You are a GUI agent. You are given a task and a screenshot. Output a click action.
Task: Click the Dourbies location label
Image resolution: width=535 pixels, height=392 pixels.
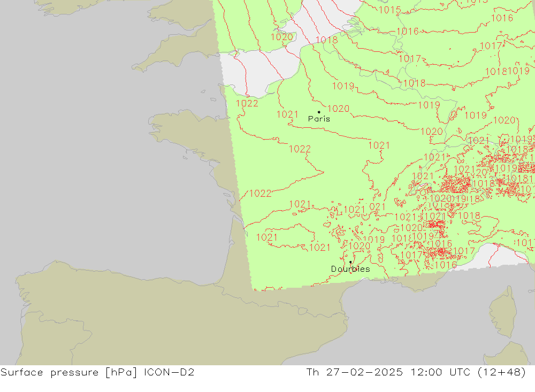pos(350,269)
